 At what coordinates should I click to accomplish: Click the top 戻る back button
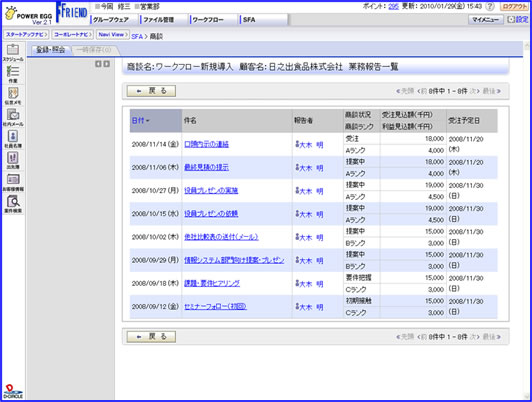[x=151, y=91]
